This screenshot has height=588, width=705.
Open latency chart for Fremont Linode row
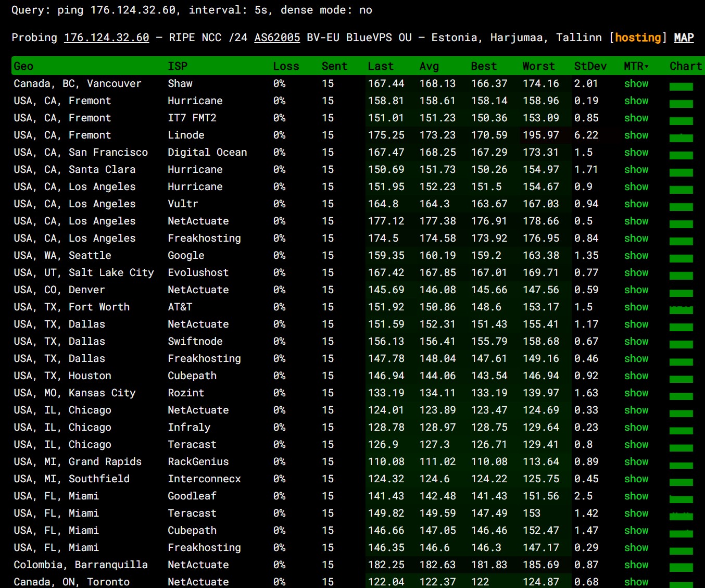pos(681,138)
